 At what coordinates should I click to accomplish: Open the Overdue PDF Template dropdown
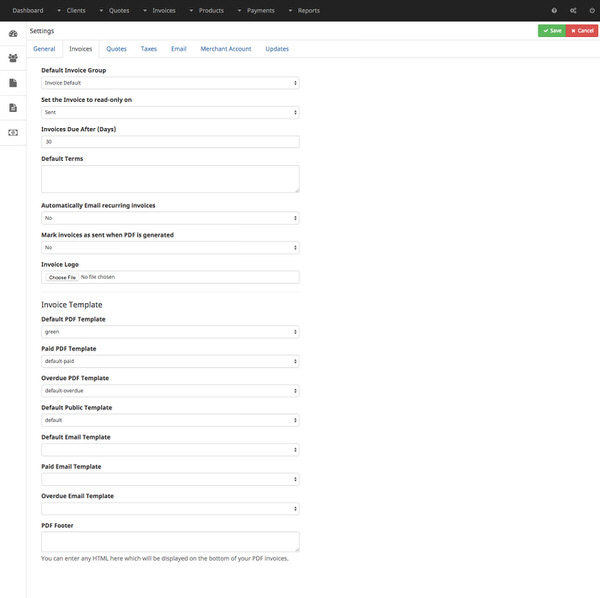coord(170,391)
